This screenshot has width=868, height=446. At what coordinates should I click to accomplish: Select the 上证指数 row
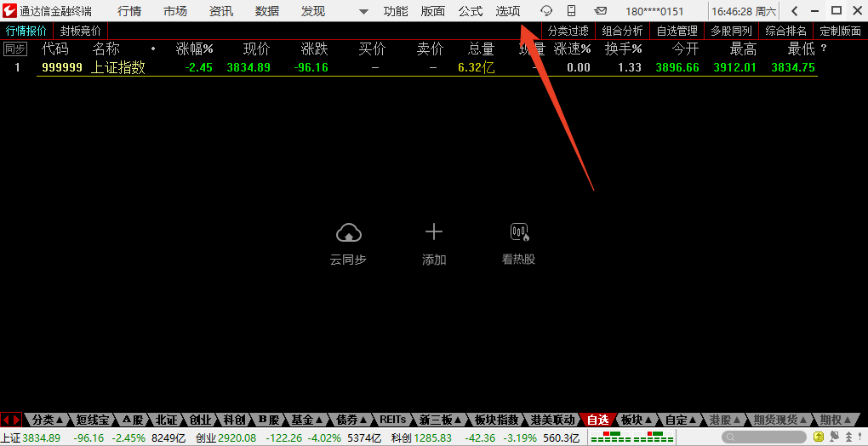[118, 68]
